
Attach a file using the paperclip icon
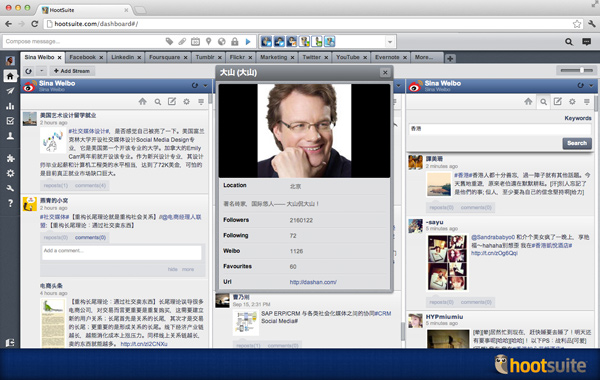pyautogui.click(x=182, y=41)
